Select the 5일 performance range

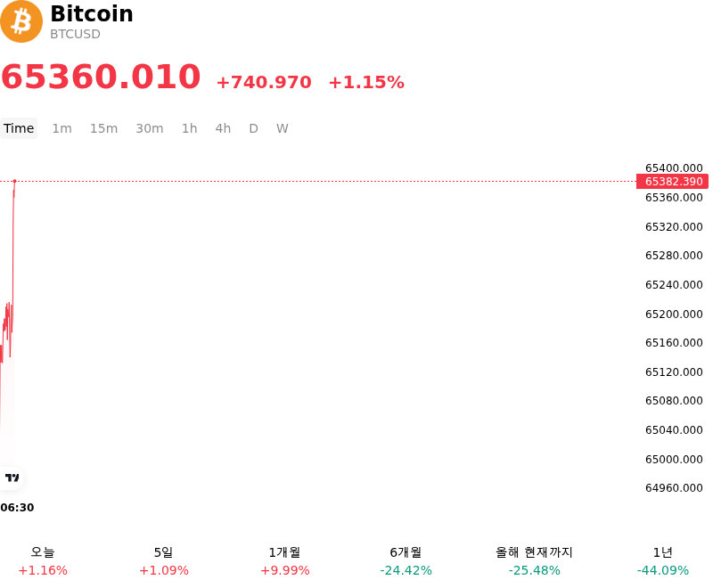[x=164, y=561]
